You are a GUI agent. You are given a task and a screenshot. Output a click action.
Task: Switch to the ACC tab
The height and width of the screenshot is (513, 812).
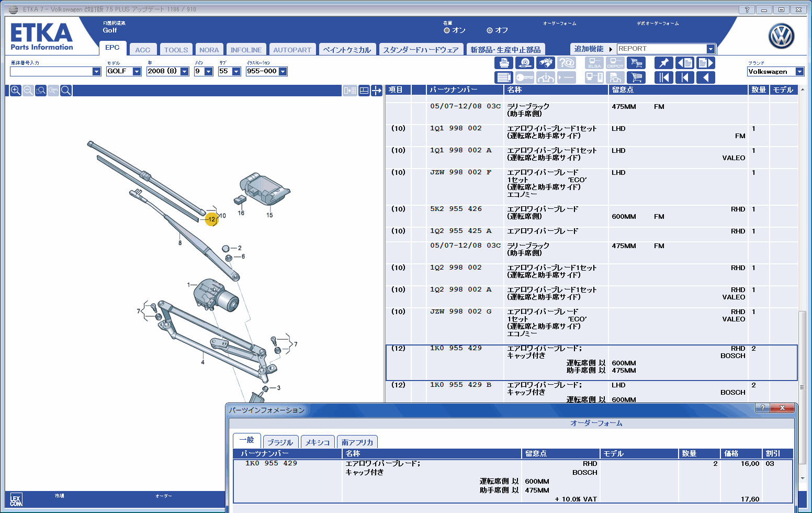(143, 50)
